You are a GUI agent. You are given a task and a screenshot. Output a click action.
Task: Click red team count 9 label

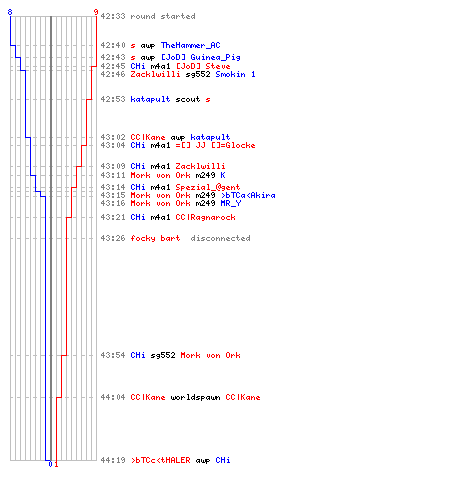96,12
